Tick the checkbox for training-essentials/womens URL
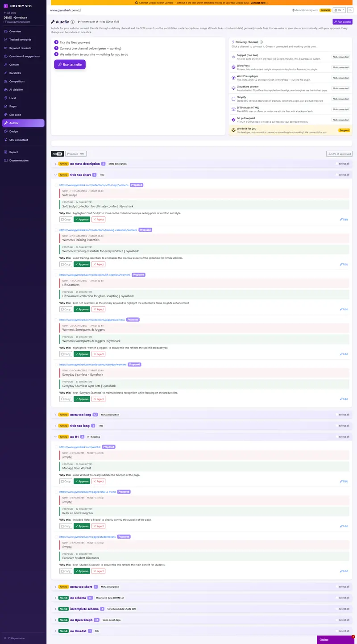The height and width of the screenshot is (644, 357). coord(56,230)
